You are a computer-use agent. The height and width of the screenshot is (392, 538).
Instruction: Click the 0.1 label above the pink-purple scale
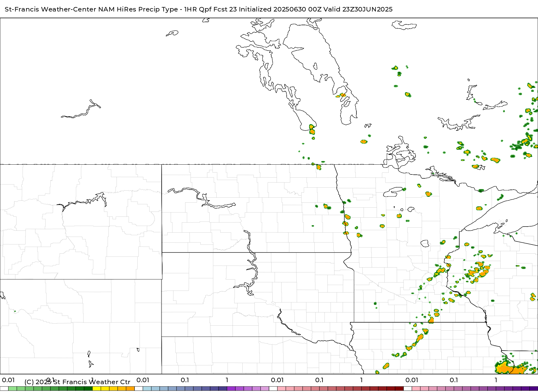[454, 380]
